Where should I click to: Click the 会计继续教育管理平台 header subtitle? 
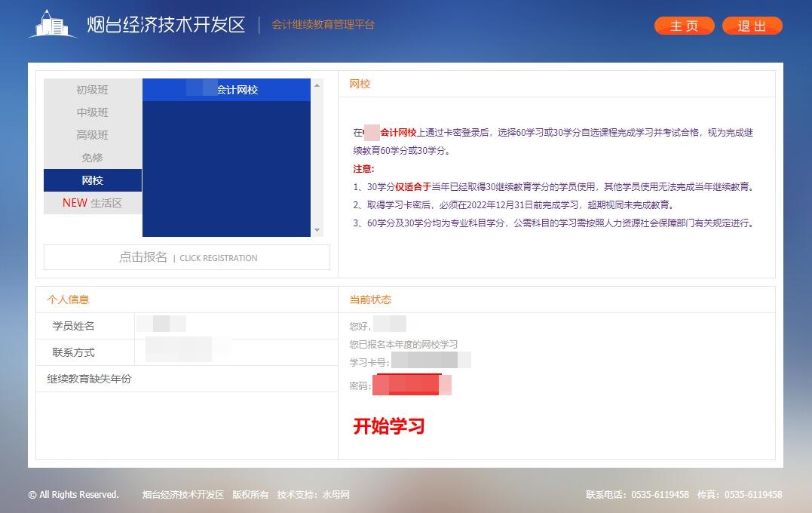click(323, 25)
